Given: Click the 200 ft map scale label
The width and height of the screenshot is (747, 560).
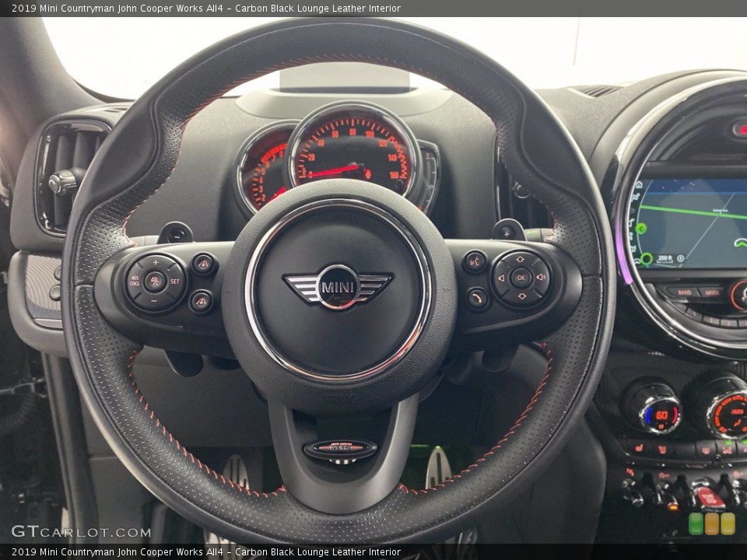Looking at the screenshot, I should click(665, 258).
